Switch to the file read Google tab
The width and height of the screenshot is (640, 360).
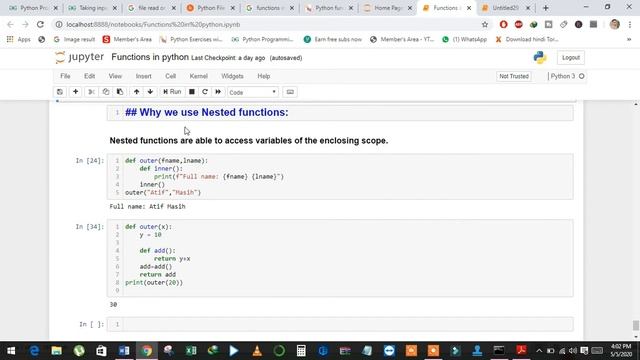tap(151, 8)
